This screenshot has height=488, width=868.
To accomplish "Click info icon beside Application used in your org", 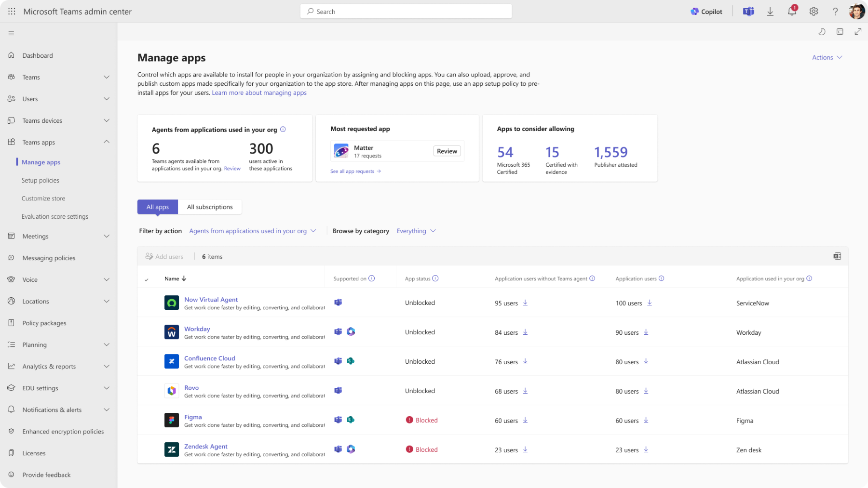I will [809, 278].
